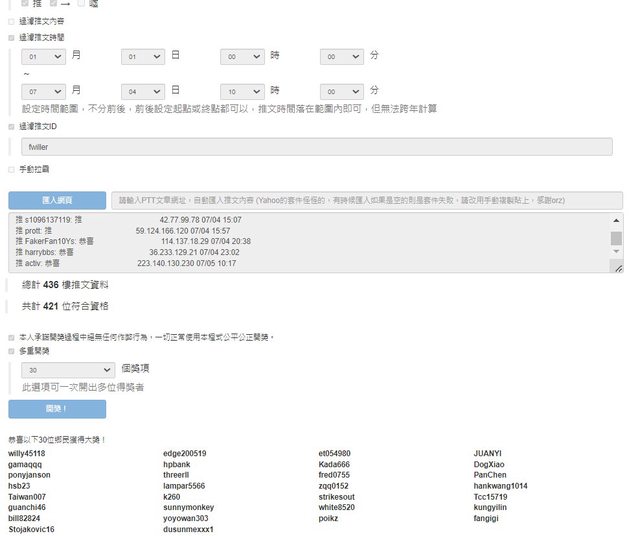
Task: Check the 手動 manual input checkbox
Action: point(12,169)
